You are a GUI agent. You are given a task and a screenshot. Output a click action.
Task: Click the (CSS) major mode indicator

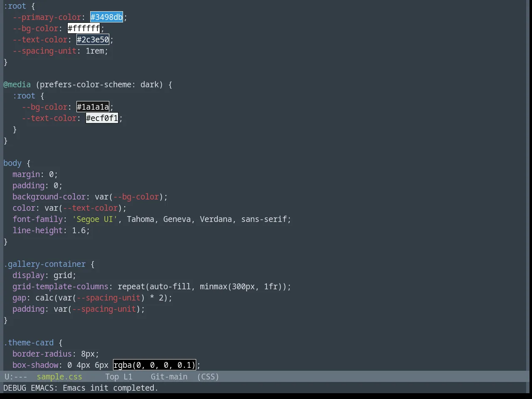208,377
